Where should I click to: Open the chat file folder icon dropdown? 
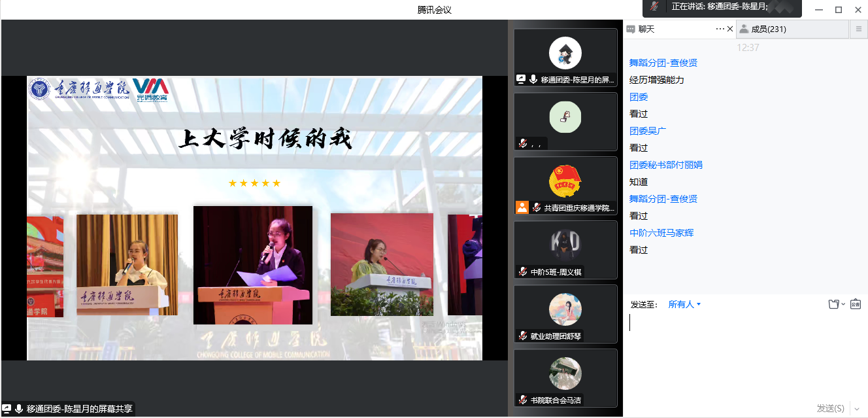pos(836,304)
